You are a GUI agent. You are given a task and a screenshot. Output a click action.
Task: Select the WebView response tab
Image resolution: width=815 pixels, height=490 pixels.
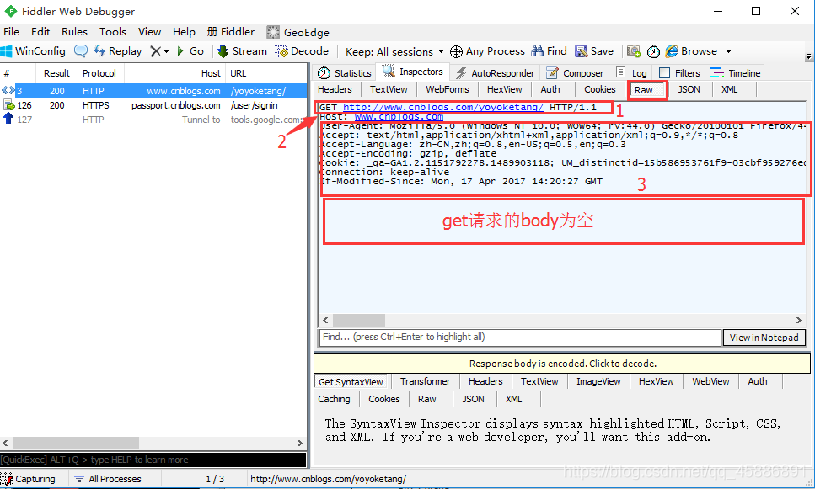pos(711,382)
